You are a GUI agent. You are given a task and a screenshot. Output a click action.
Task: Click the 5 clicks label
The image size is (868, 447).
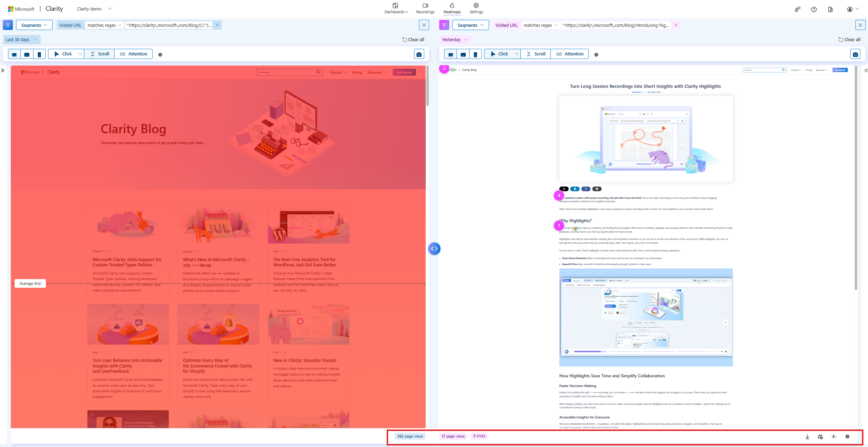click(x=479, y=436)
